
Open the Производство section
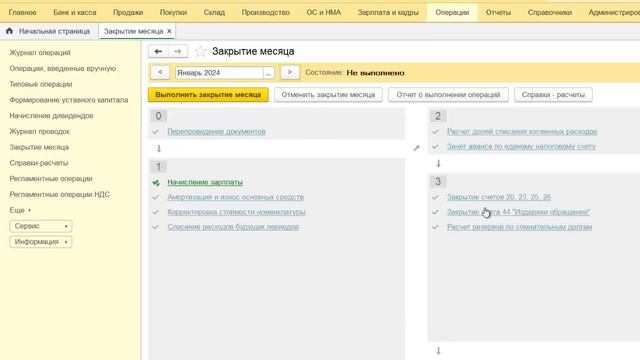tap(266, 13)
